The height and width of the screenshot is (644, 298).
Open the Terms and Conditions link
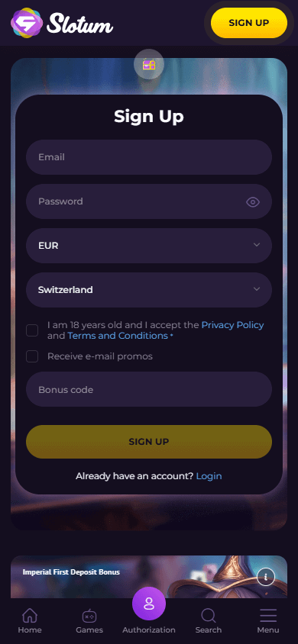(x=118, y=336)
